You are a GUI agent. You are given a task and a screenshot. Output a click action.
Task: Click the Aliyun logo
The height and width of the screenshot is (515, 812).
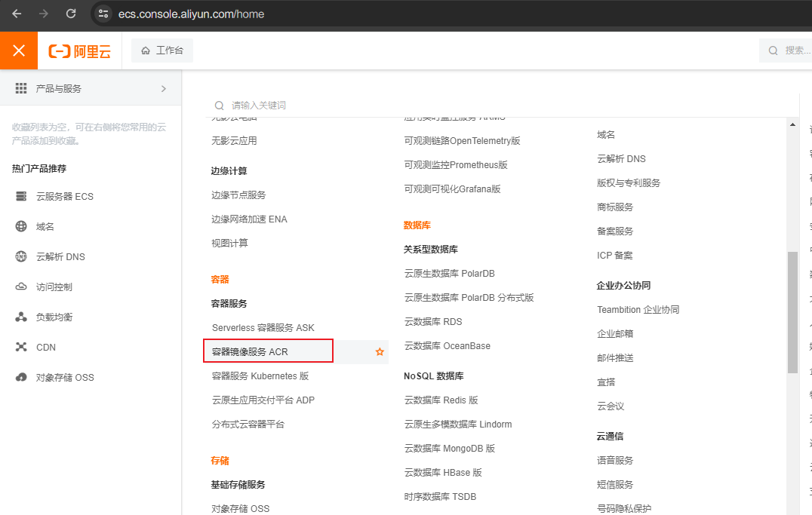click(x=80, y=51)
